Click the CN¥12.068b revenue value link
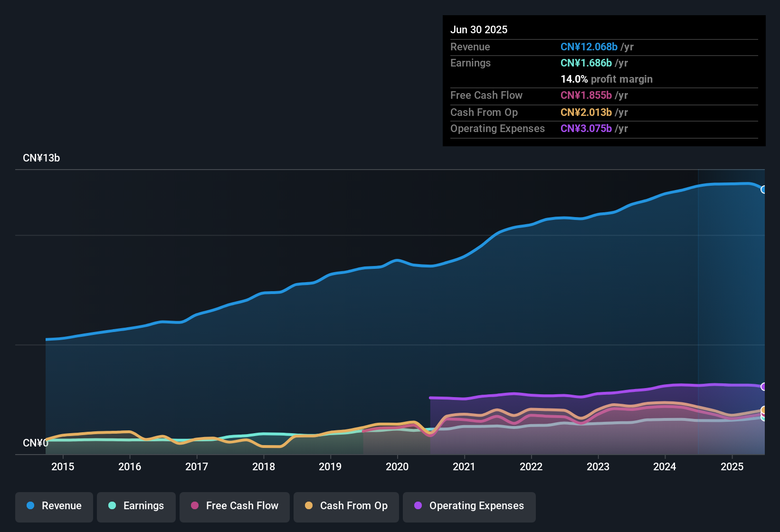Image resolution: width=780 pixels, height=532 pixels. pyautogui.click(x=589, y=47)
